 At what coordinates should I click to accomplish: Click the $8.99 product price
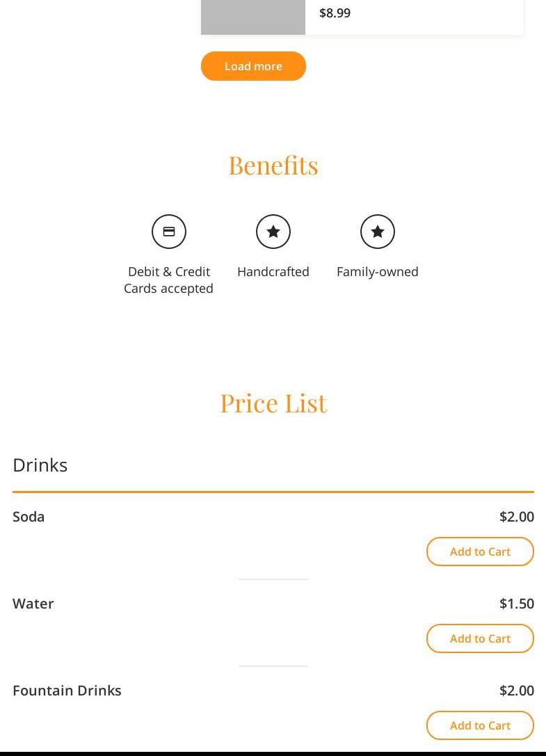pos(335,13)
